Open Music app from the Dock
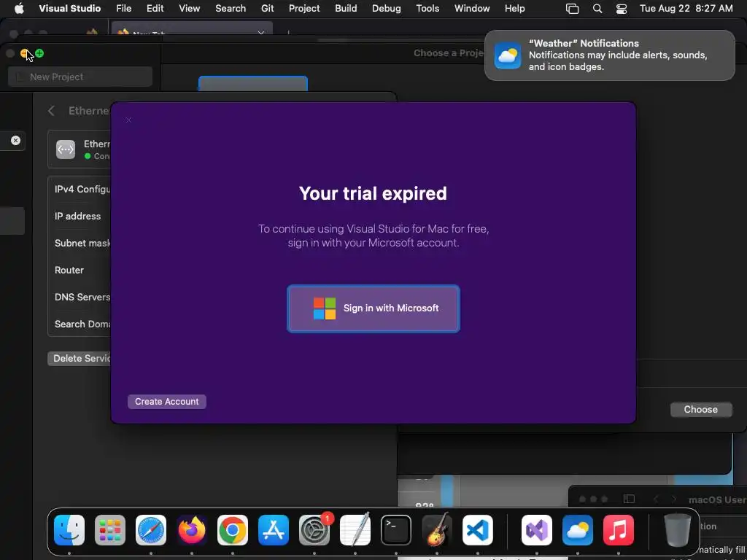The width and height of the screenshot is (747, 560). pyautogui.click(x=619, y=530)
